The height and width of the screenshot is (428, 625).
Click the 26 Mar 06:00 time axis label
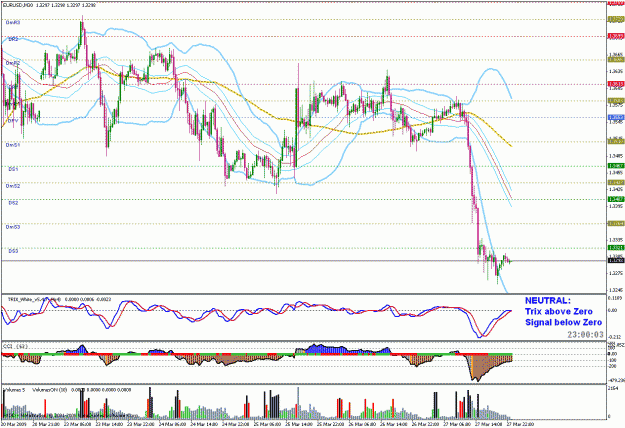(361, 424)
